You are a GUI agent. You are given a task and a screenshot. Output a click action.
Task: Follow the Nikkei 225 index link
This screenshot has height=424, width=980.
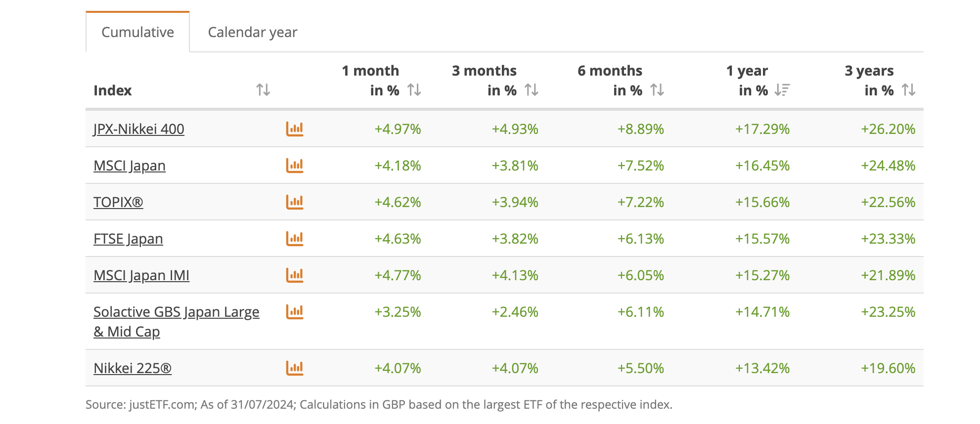[133, 368]
